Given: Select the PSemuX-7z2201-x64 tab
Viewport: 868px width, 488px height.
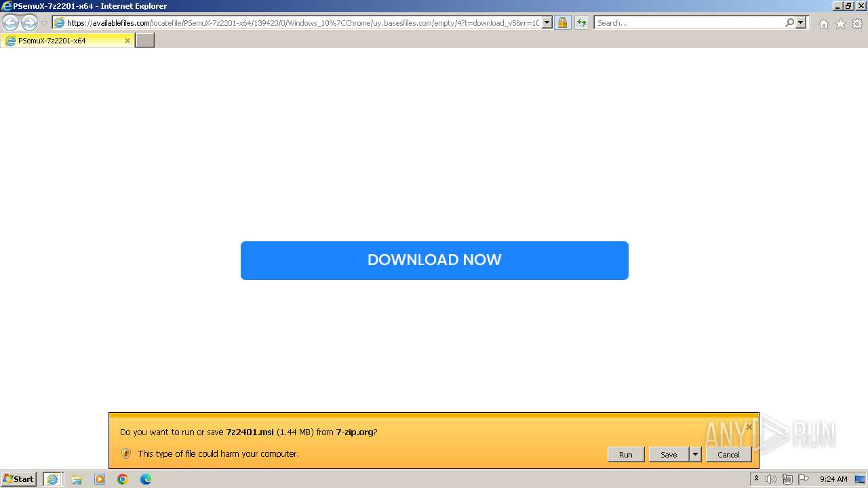Looking at the screenshot, I should [x=66, y=41].
